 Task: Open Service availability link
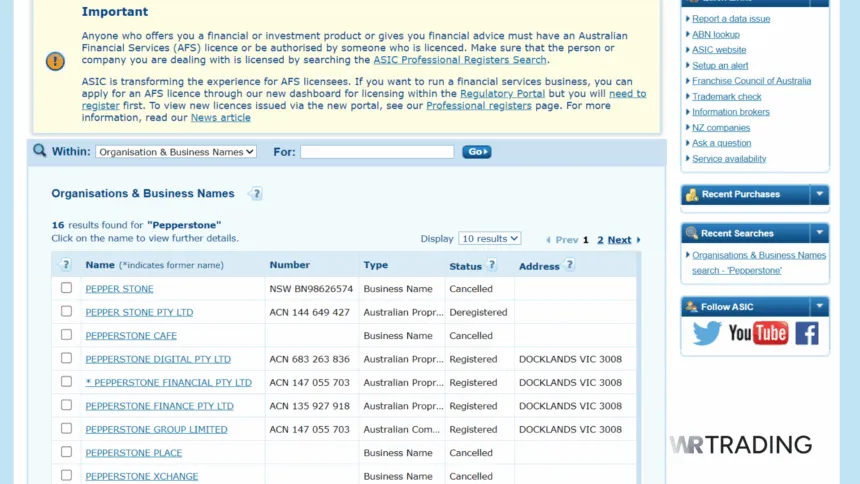tap(729, 159)
